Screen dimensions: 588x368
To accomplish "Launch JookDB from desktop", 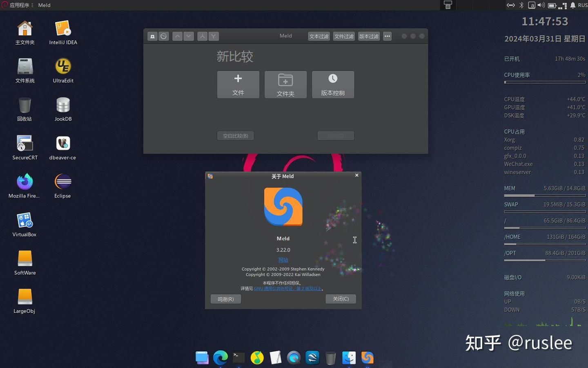I will 63,109.
